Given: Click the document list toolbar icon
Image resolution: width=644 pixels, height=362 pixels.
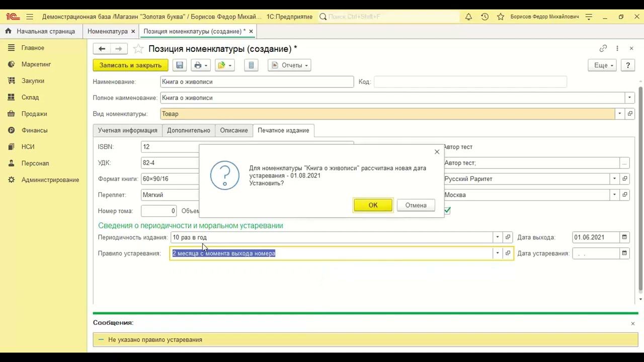Looking at the screenshot, I should tap(251, 65).
